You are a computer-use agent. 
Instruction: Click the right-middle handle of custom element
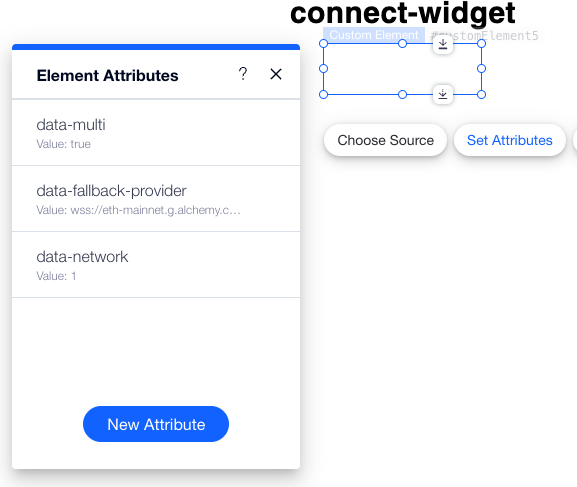[481, 69]
